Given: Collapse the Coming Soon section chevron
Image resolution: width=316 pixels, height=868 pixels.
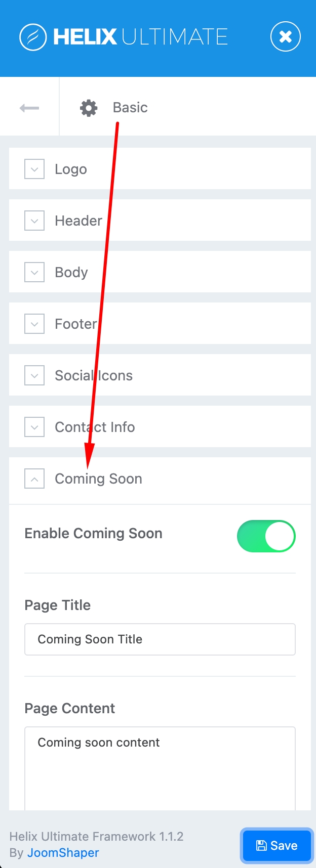Looking at the screenshot, I should coord(34,479).
